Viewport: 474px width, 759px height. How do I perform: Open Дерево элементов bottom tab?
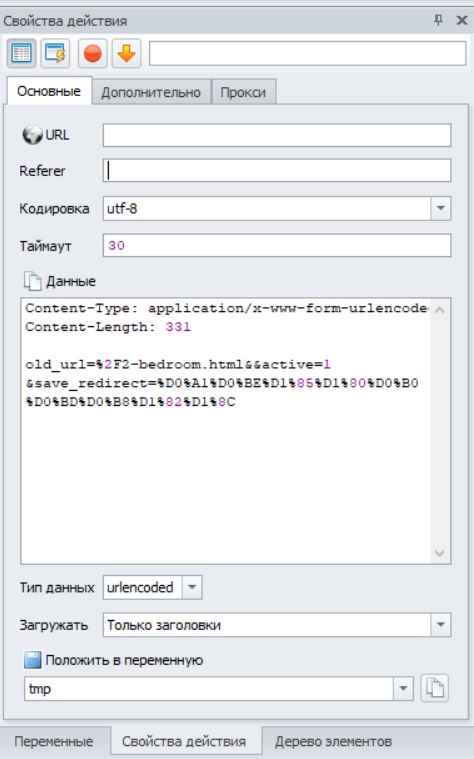(334, 741)
